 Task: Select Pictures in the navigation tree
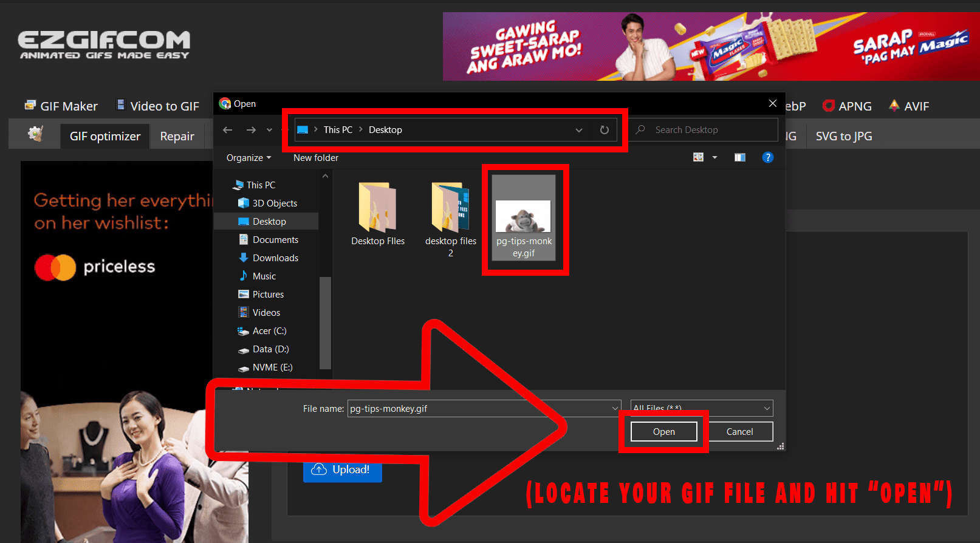261,294
